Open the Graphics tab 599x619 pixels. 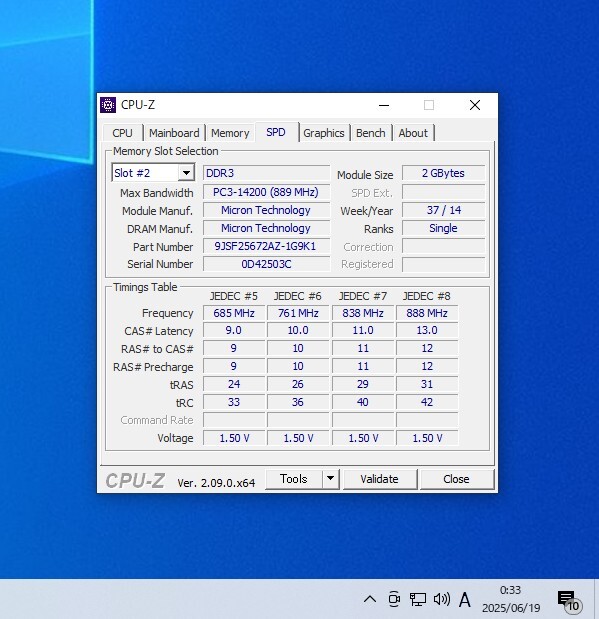tap(324, 133)
